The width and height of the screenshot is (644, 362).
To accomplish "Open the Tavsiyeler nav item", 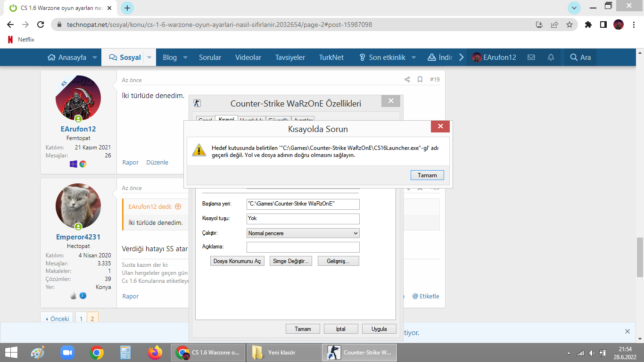I will pyautogui.click(x=290, y=58).
